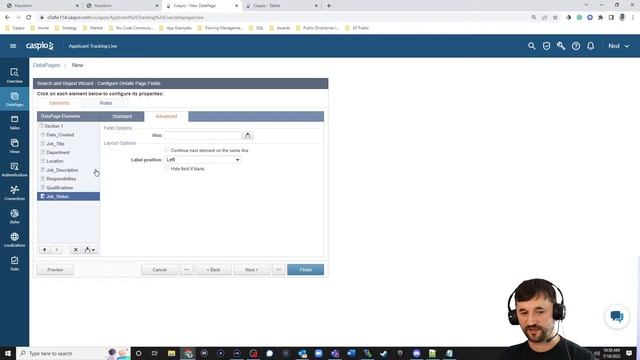Move selected element up with arrow button
The image size is (640, 360).
pos(44,249)
